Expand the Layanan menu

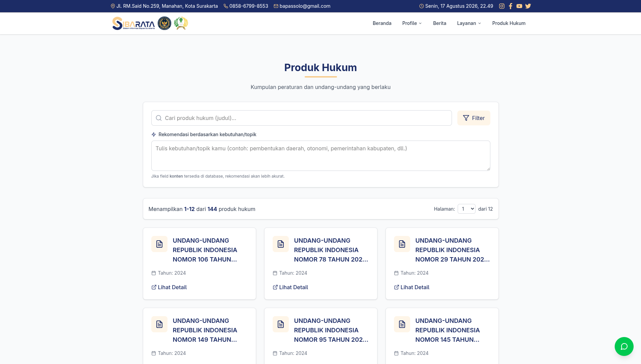[469, 23]
